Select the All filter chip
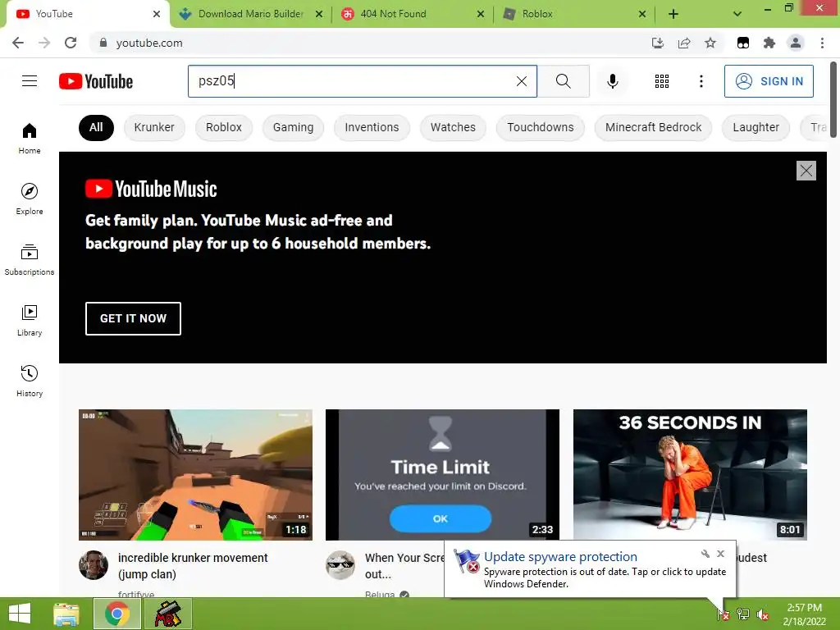This screenshot has width=840, height=630. pos(96,127)
